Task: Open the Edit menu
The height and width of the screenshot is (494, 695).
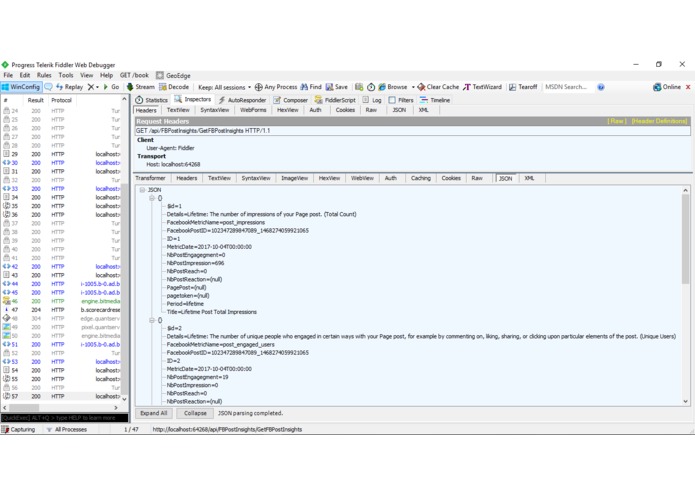Action: pos(25,75)
